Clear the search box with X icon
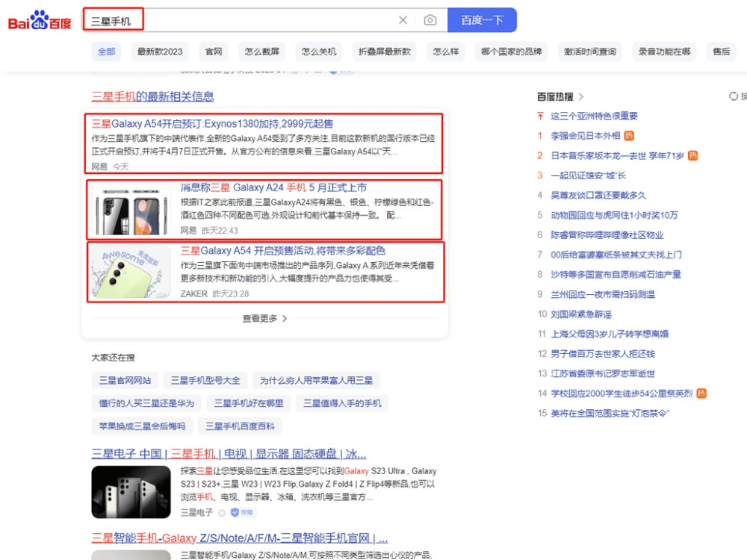Screen dimensions: 747x560 tap(403, 20)
